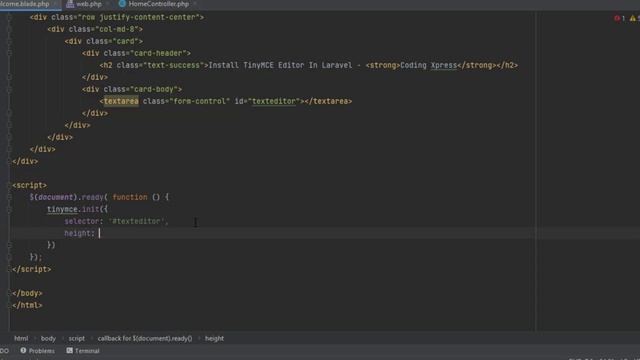Screen dimensions: 640x360
Task: Click the card-body div line
Action: point(131,89)
